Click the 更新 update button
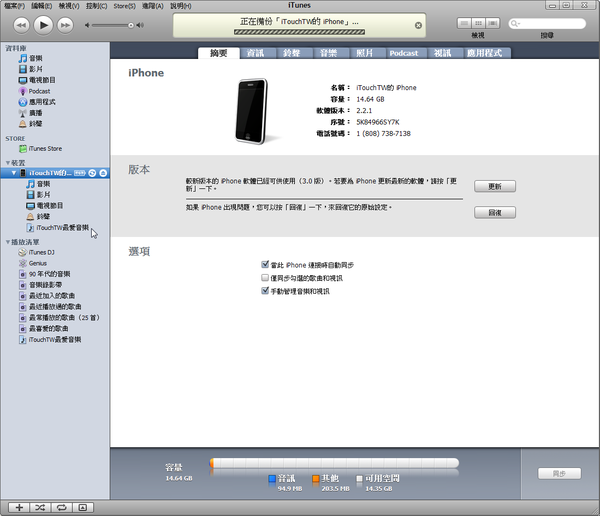600x516 pixels. [495, 186]
